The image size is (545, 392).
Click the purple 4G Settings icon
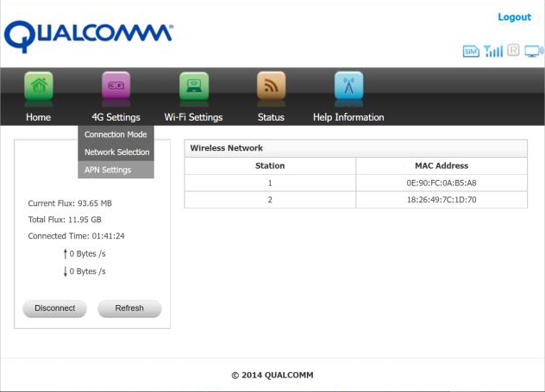pyautogui.click(x=116, y=85)
